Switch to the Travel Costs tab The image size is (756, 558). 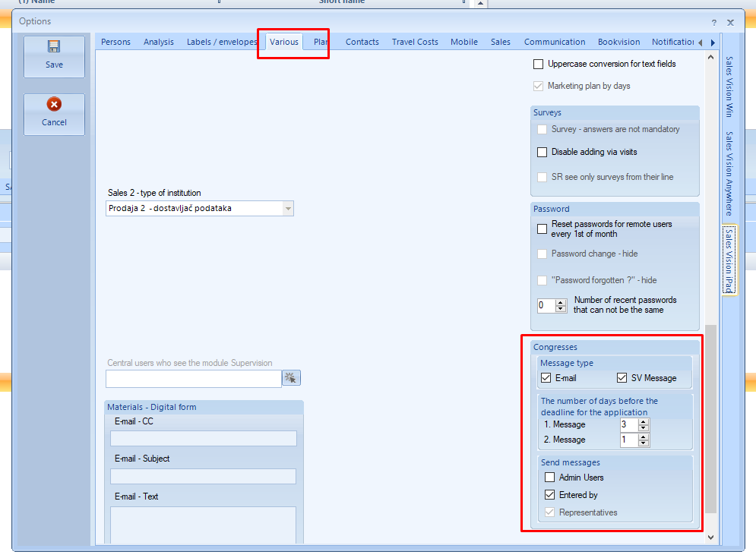pos(415,42)
